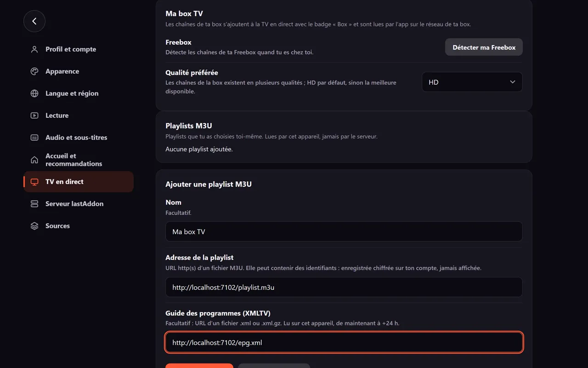The image size is (588, 368).
Task: Click the 'Qualité préférée' label
Action: pyautogui.click(x=192, y=72)
